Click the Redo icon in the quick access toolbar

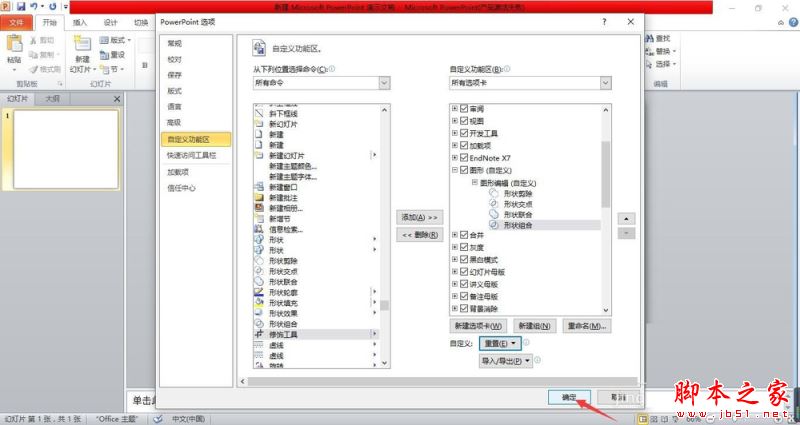coord(52,7)
